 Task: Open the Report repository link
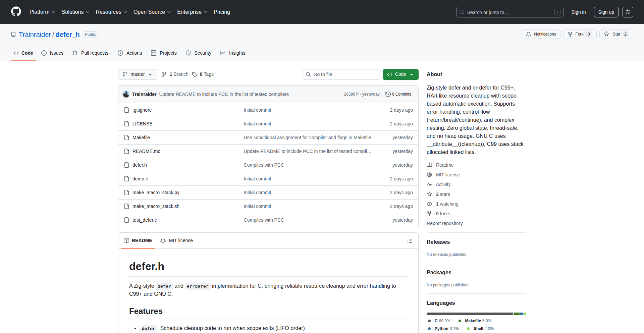(444, 223)
